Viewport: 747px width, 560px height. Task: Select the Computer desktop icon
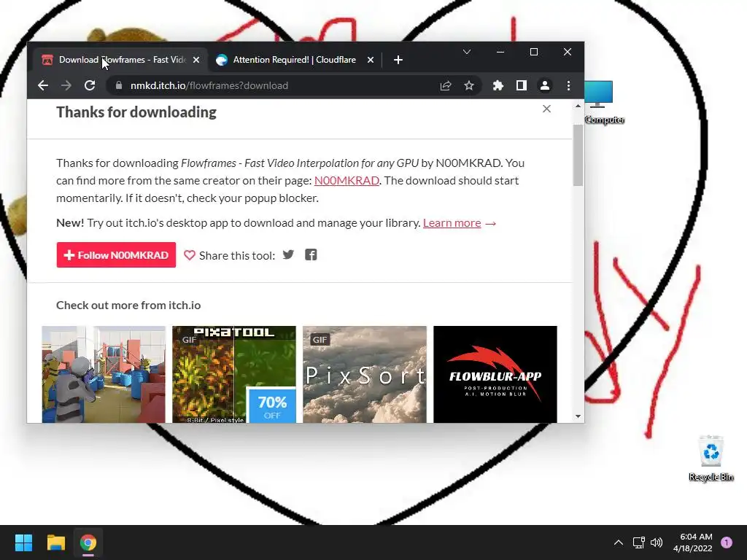click(603, 102)
